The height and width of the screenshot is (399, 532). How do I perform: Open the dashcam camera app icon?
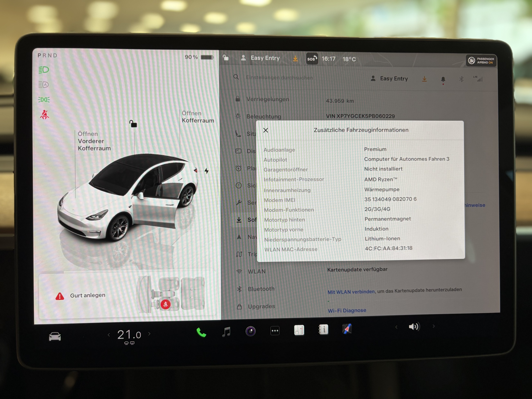pos(250,331)
